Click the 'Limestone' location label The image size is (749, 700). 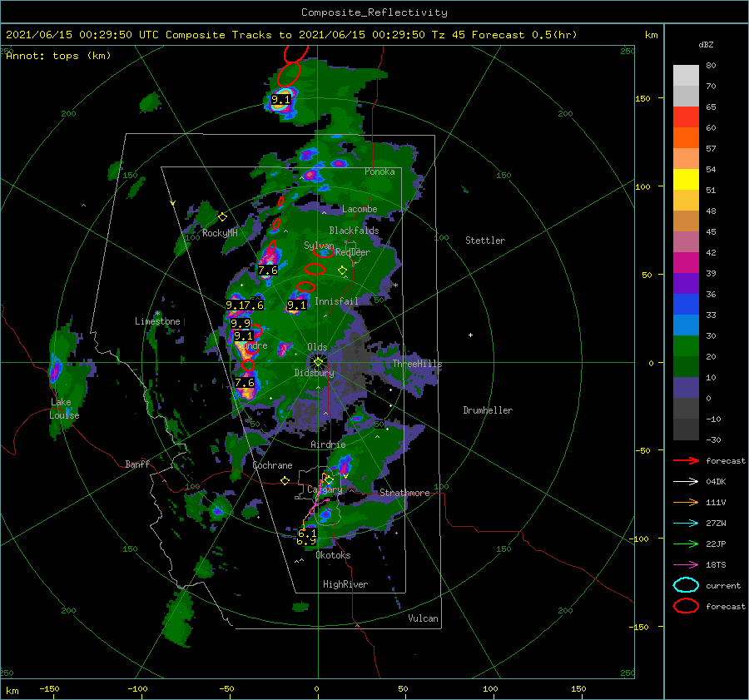coord(157,321)
